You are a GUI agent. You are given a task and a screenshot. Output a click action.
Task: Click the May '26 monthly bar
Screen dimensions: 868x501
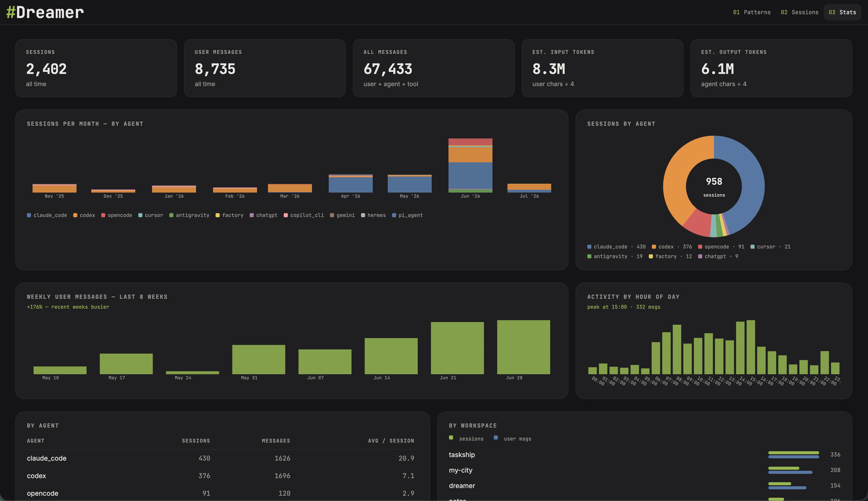409,184
